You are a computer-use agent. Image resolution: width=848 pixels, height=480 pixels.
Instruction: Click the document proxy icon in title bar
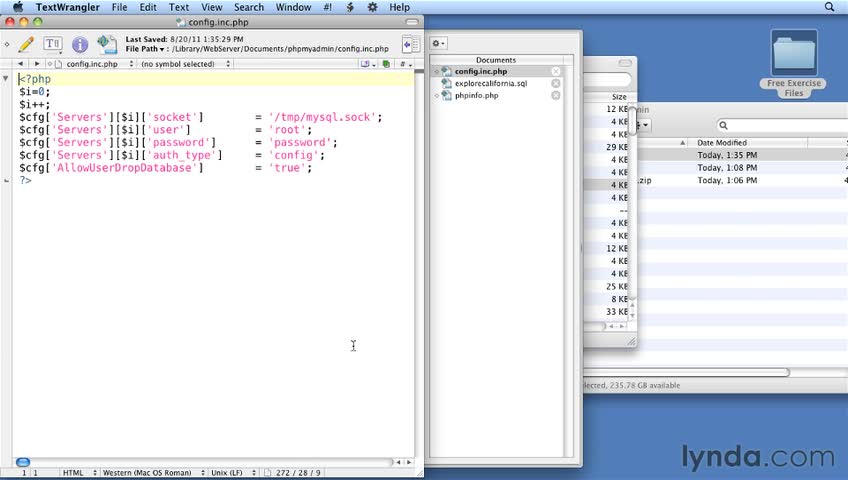tap(181, 22)
